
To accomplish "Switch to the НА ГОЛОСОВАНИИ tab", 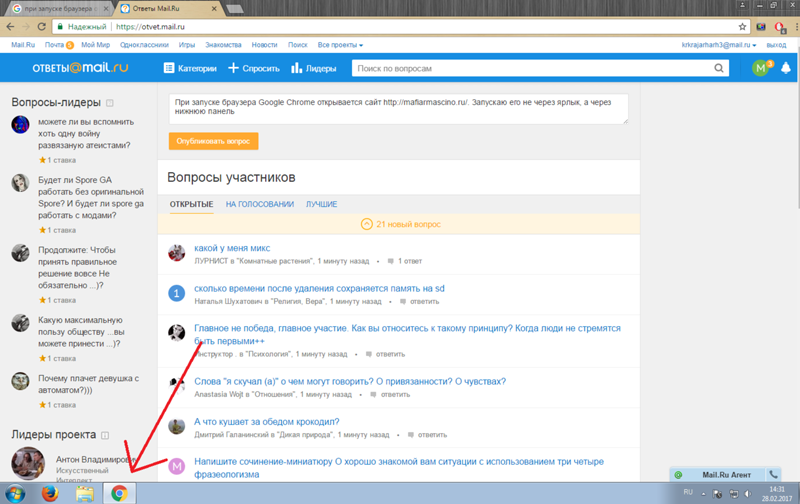I will tap(260, 204).
